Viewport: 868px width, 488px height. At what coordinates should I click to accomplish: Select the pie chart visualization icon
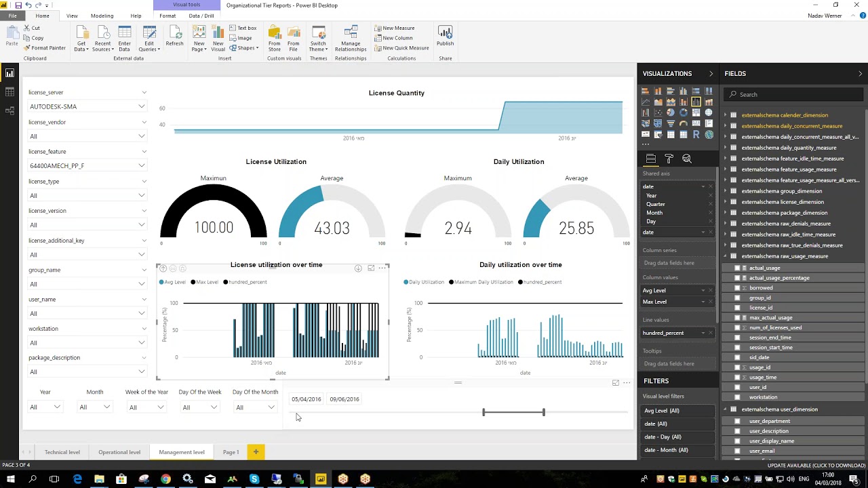coord(671,113)
